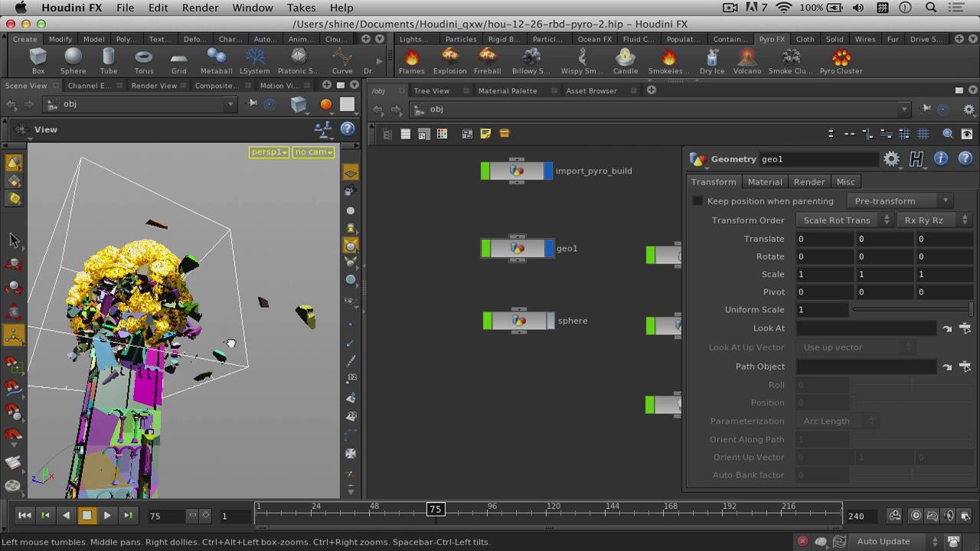
Task: Toggle the geo1 node display flag
Action: coord(548,248)
